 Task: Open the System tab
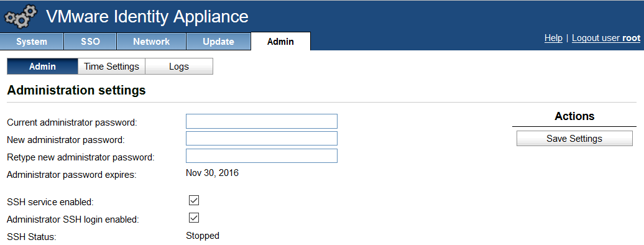pyautogui.click(x=32, y=42)
